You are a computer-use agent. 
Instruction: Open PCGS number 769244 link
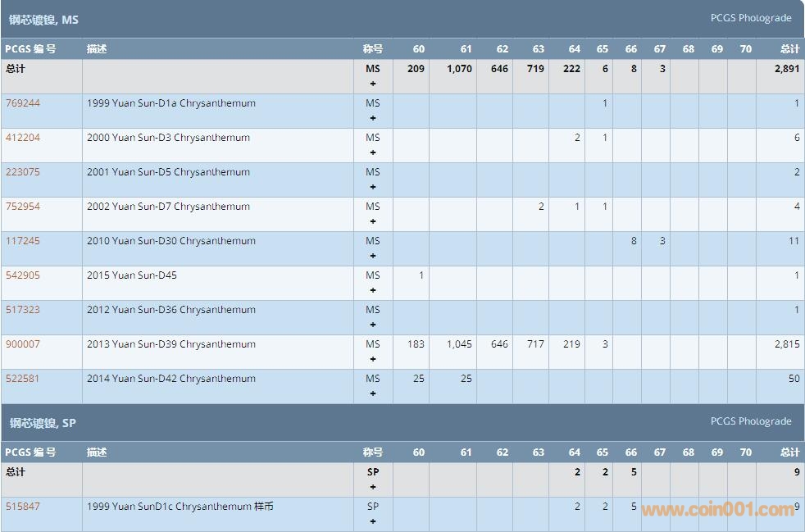click(x=23, y=103)
